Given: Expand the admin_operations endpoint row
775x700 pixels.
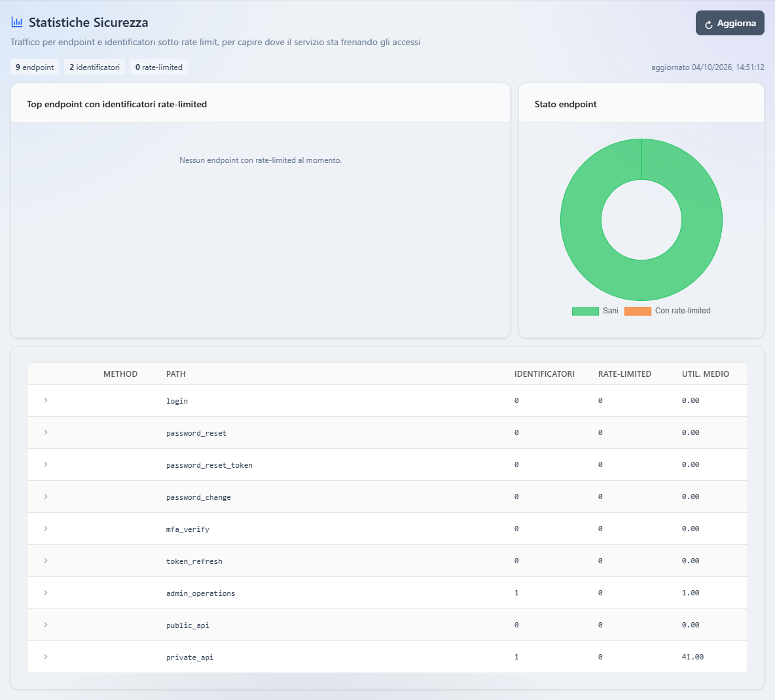Looking at the screenshot, I should tap(45, 593).
